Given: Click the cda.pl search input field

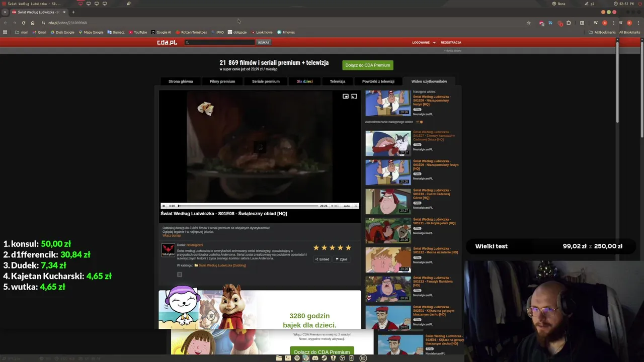Looking at the screenshot, I should pyautogui.click(x=220, y=42).
